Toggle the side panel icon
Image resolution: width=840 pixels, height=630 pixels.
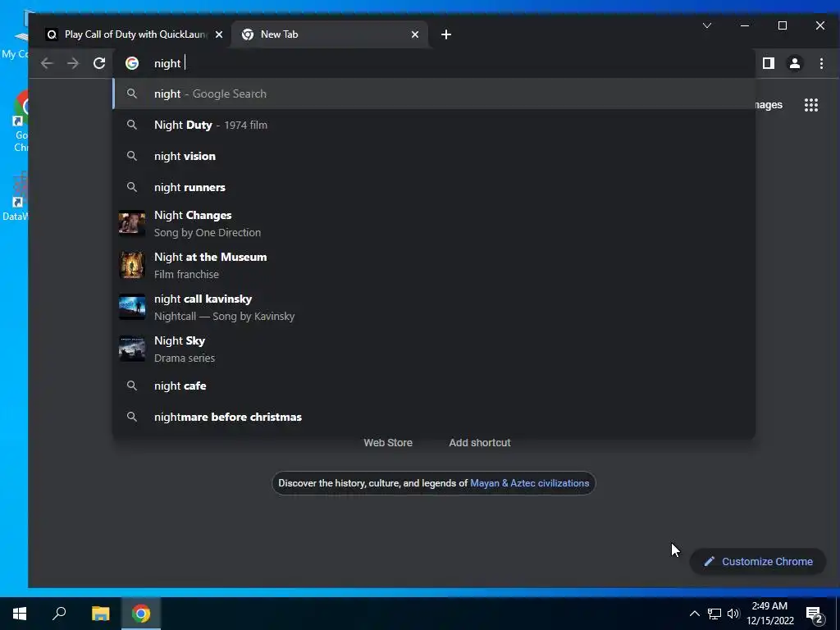(768, 63)
